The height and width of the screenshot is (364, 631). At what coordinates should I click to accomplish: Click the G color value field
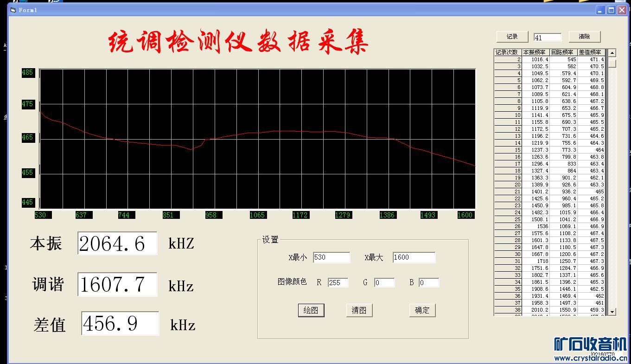tap(384, 282)
